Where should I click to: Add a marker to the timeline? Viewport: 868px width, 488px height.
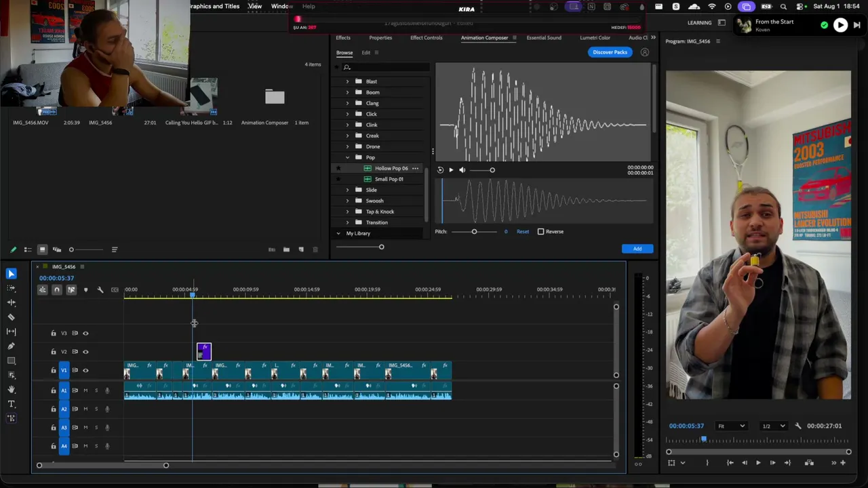coord(85,290)
